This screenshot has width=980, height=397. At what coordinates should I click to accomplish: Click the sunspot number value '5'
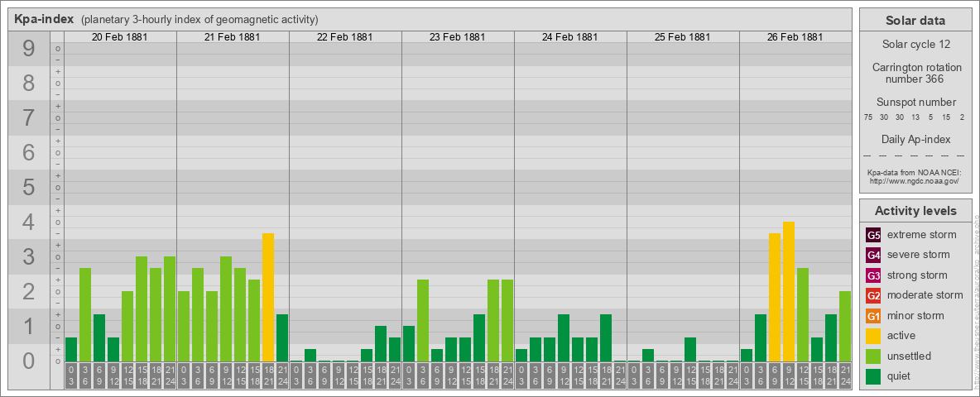[930, 117]
